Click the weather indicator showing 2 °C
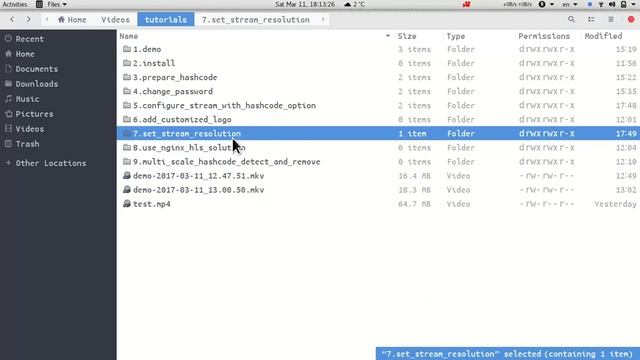The image size is (640, 360). point(354,4)
